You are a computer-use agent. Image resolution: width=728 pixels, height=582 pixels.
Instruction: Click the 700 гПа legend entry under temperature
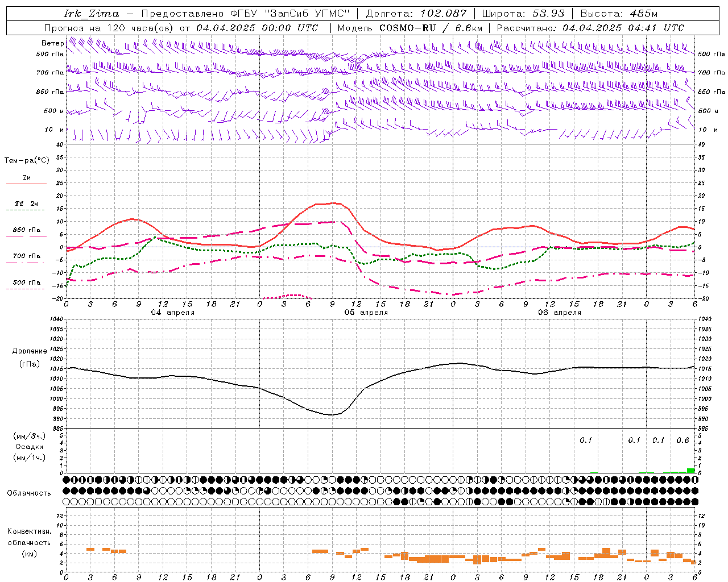(x=27, y=256)
